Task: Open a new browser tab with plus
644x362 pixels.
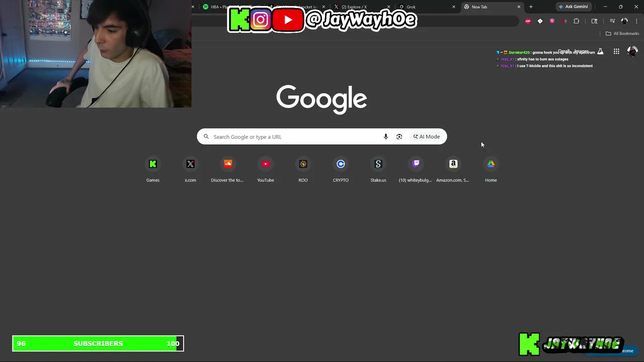Action: point(531,7)
